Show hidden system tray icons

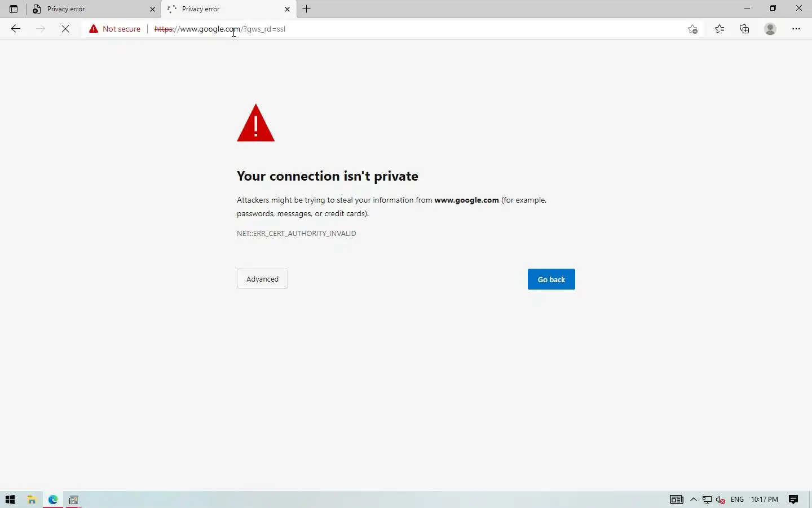tap(694, 500)
